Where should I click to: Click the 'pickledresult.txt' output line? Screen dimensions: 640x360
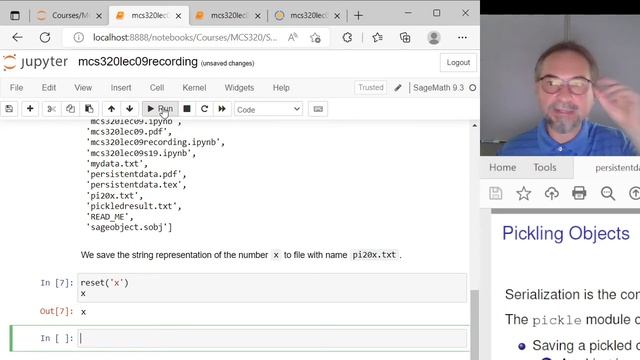(x=133, y=206)
